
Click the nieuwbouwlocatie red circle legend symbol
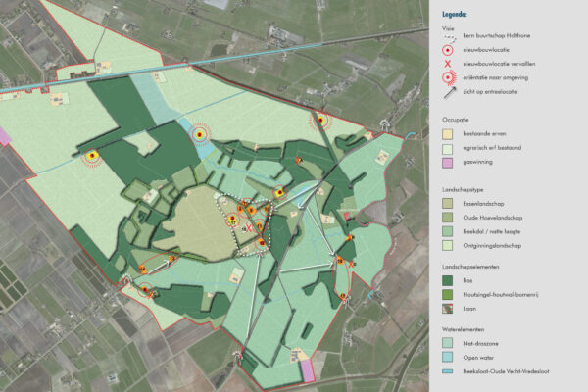[x=448, y=50]
